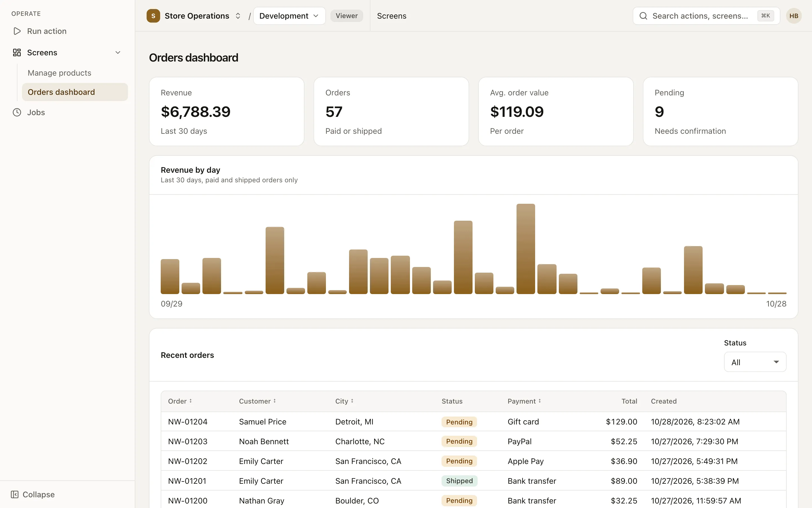Select Orders dashboard in sidebar
Viewport: 812px width, 508px height.
coord(75,92)
